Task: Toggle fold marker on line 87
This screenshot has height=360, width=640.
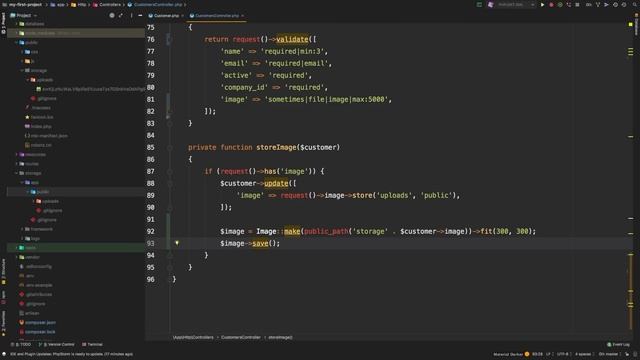Action: 169,171
